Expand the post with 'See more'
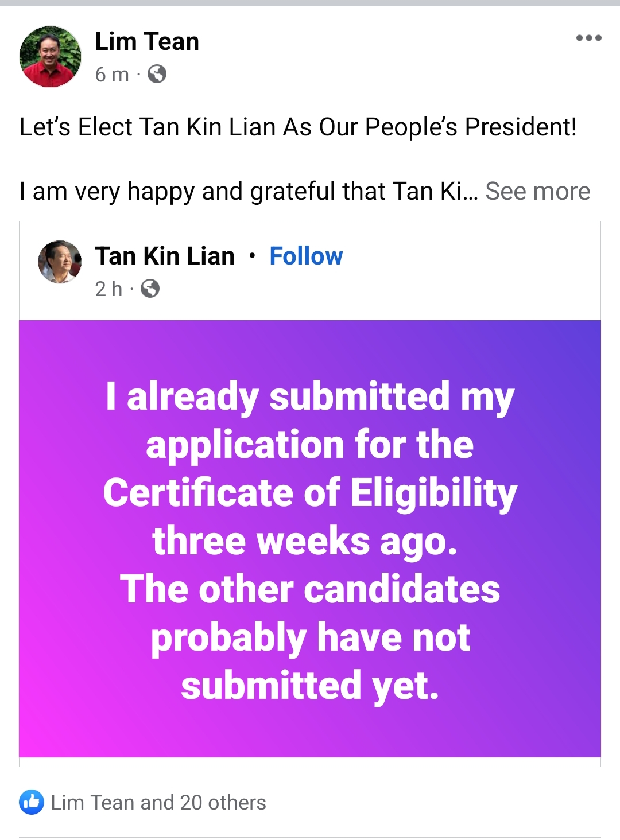 tap(537, 191)
